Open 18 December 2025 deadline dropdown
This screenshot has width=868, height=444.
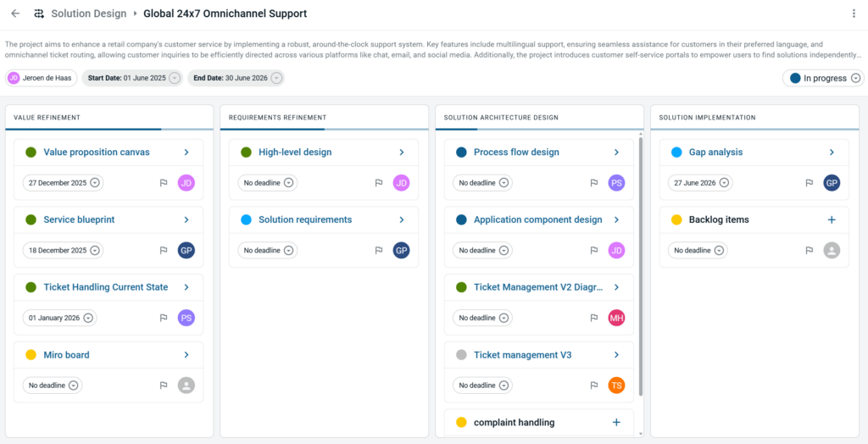point(63,250)
